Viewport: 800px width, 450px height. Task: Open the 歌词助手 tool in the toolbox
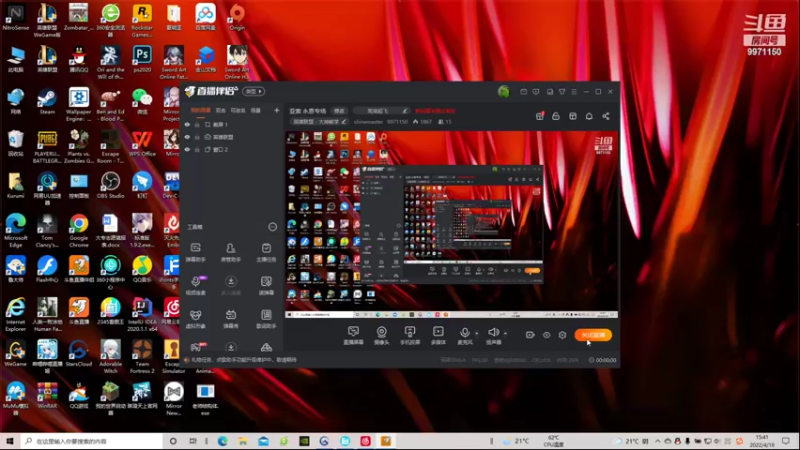click(266, 319)
